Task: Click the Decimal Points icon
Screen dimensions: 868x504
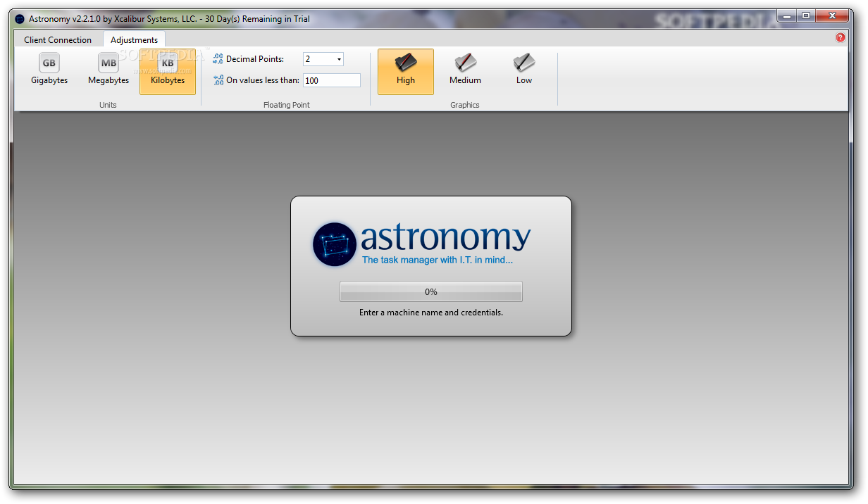Action: point(218,59)
